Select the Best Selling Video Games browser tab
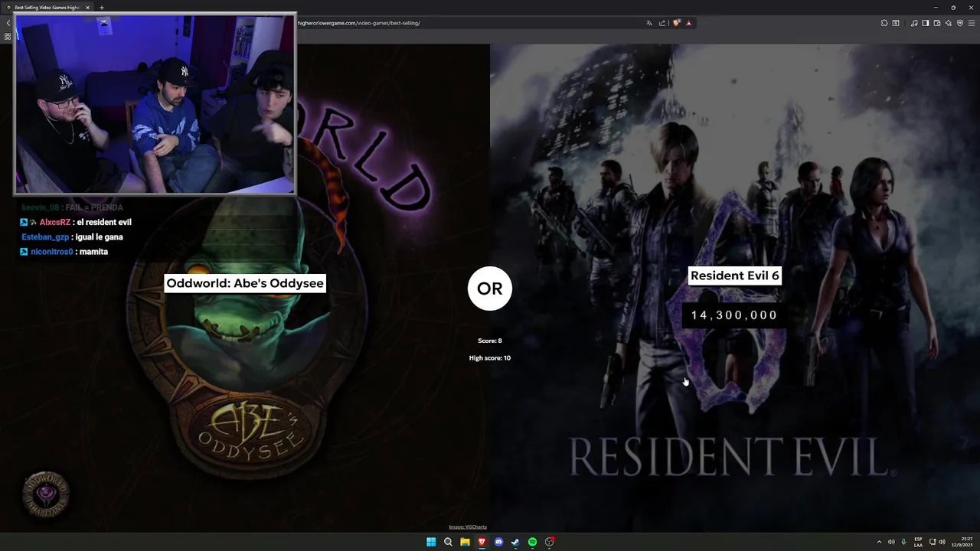The height and width of the screenshot is (551, 980). (x=46, y=7)
